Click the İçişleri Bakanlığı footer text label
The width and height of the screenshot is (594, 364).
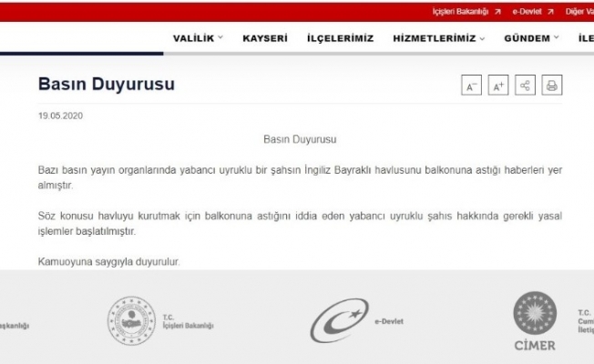coord(189,325)
